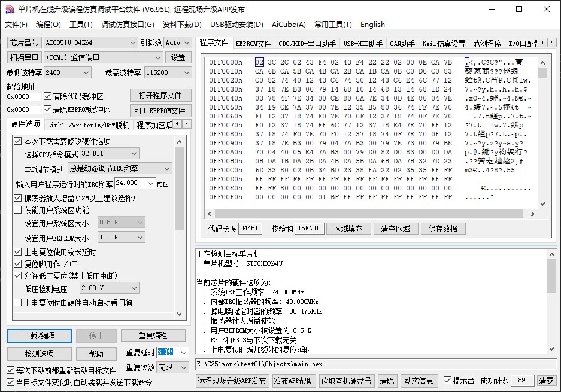The height and width of the screenshot is (392, 561).
Task: Uncheck 本次下载需要修改硬件选项
Action: tap(17, 141)
